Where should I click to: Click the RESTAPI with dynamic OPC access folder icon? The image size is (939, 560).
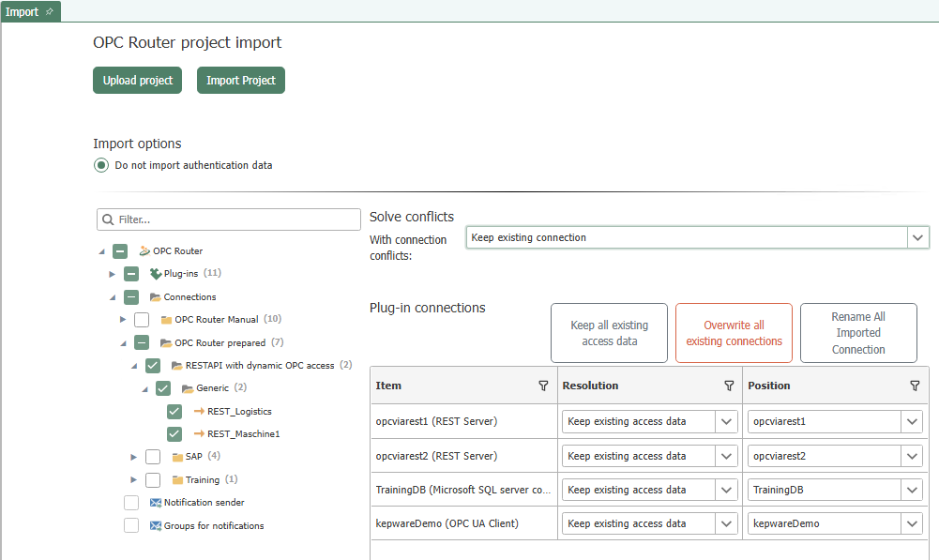click(x=176, y=365)
